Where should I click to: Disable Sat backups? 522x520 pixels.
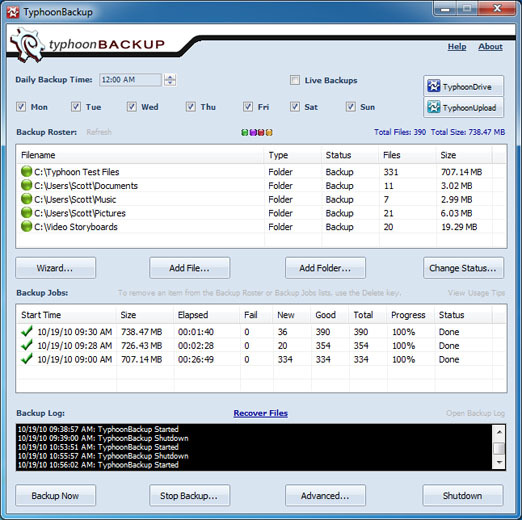tap(295, 107)
